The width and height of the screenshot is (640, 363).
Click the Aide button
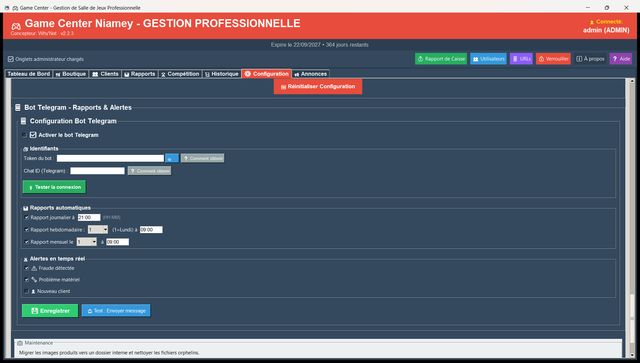[x=621, y=59]
